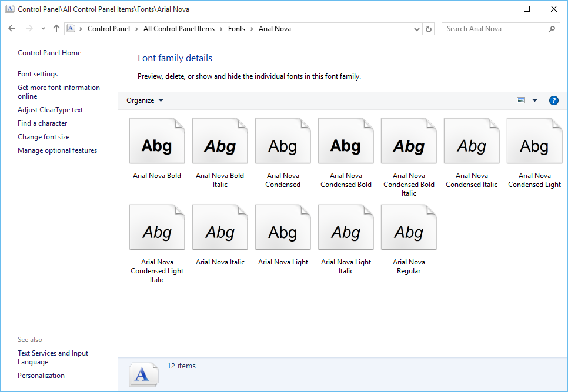Open Find a character link
Image resolution: width=568 pixels, height=392 pixels.
42,123
